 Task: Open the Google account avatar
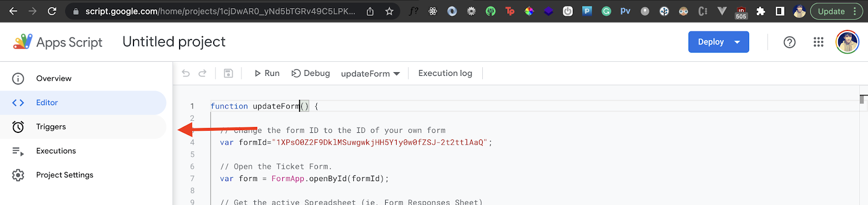pyautogui.click(x=847, y=42)
